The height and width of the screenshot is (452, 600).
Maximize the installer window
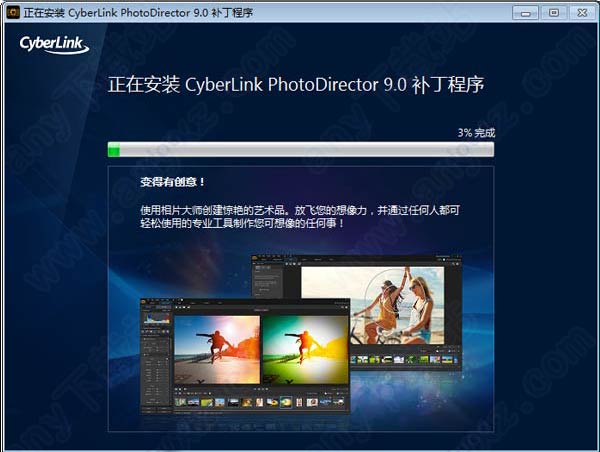(x=553, y=13)
